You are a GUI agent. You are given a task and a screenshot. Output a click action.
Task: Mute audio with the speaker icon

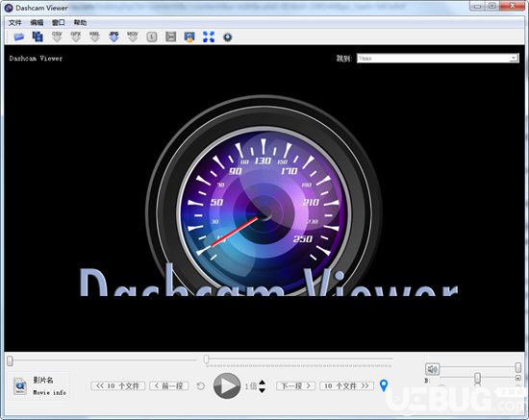tap(432, 369)
